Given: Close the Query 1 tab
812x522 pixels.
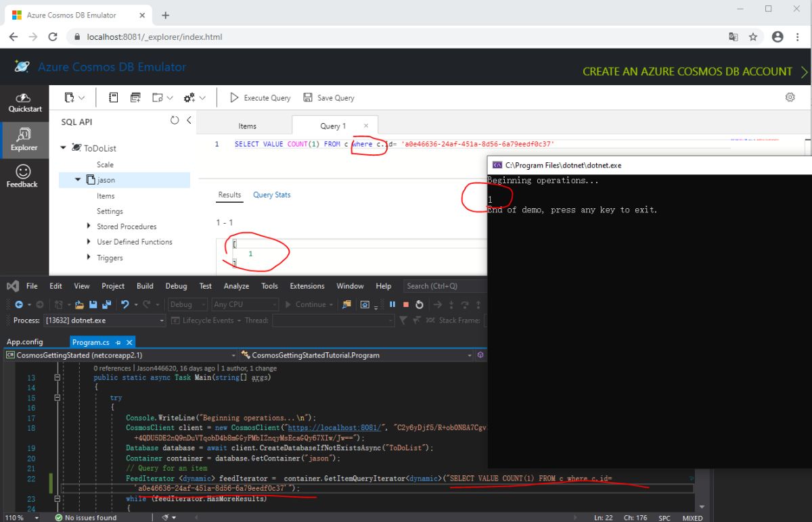Looking at the screenshot, I should 367,125.
